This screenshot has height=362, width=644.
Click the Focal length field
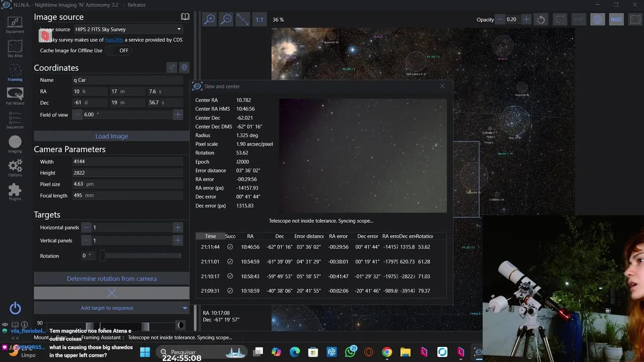click(128, 196)
